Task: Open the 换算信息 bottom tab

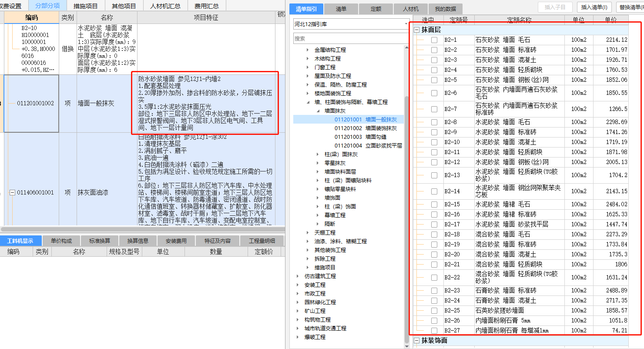Action: point(138,241)
